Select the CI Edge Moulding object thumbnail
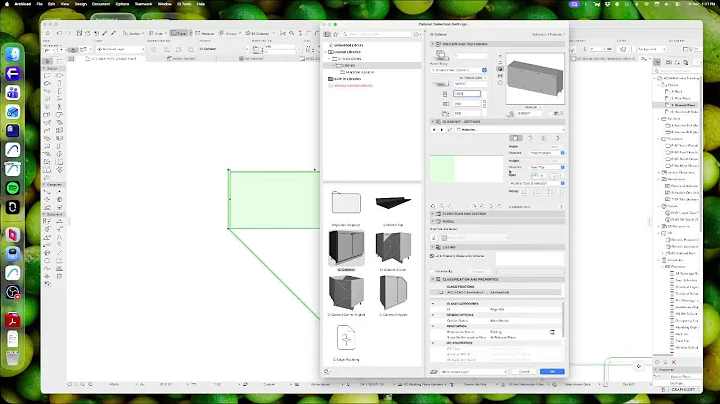This screenshot has width=720, height=404. click(346, 342)
